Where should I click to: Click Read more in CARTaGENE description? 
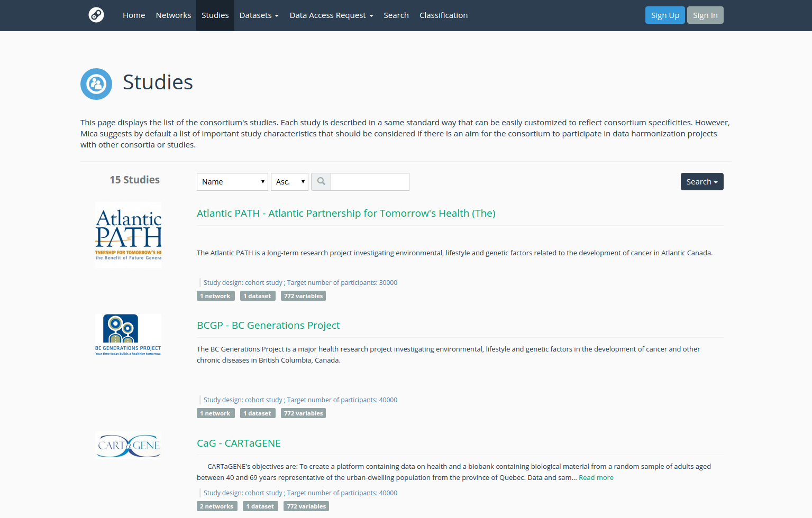coord(596,478)
